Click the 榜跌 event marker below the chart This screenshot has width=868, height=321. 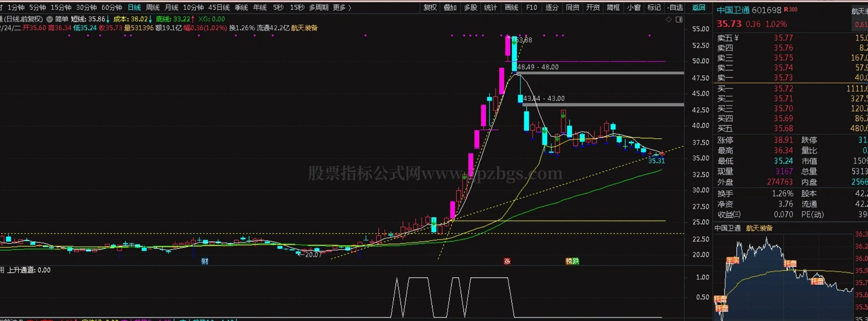[x=572, y=261]
